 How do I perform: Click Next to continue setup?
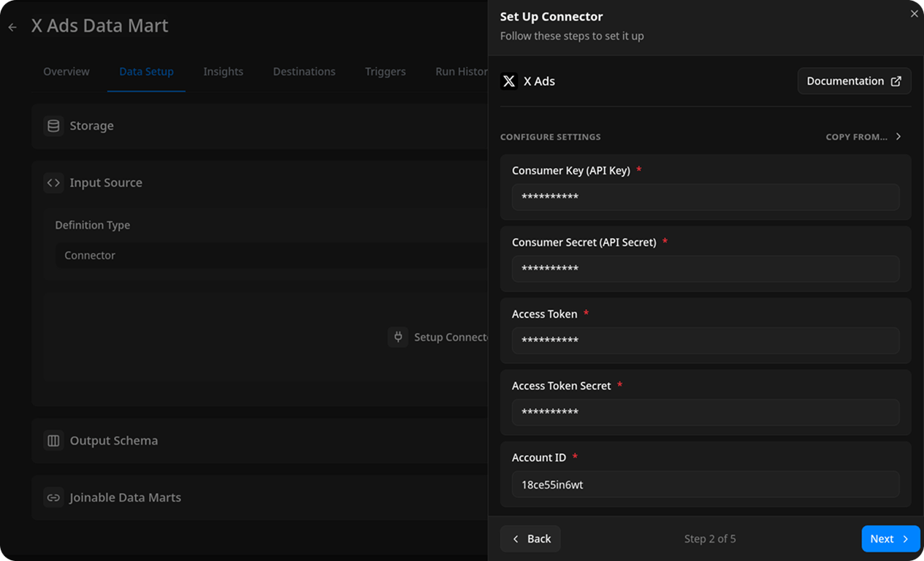tap(891, 539)
